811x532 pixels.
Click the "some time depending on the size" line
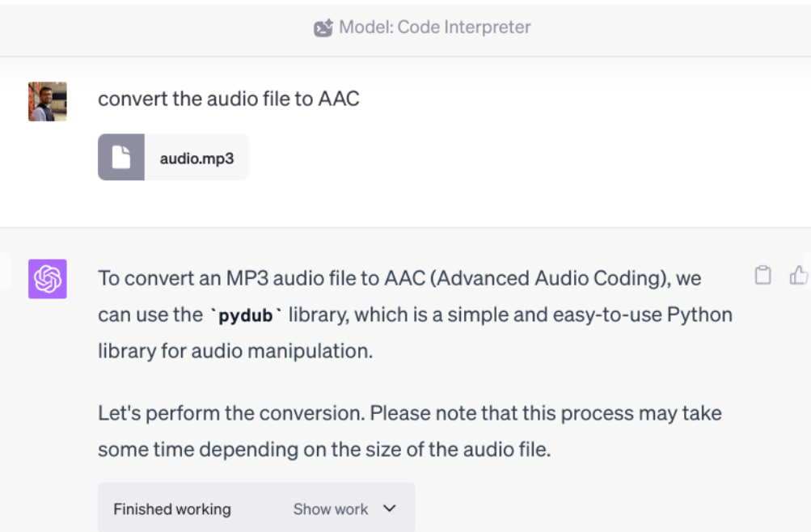[324, 450]
